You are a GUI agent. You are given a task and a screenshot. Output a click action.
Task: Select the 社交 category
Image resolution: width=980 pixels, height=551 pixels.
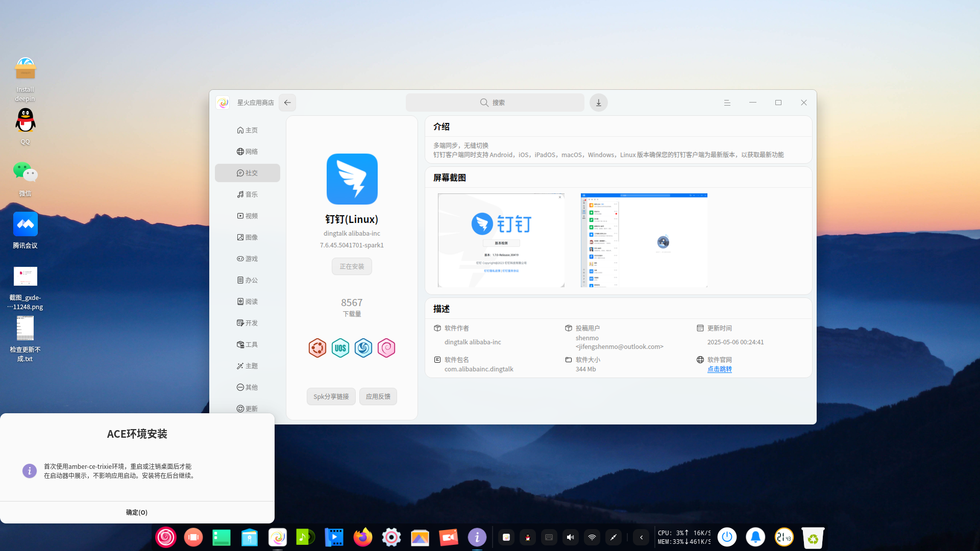[248, 173]
